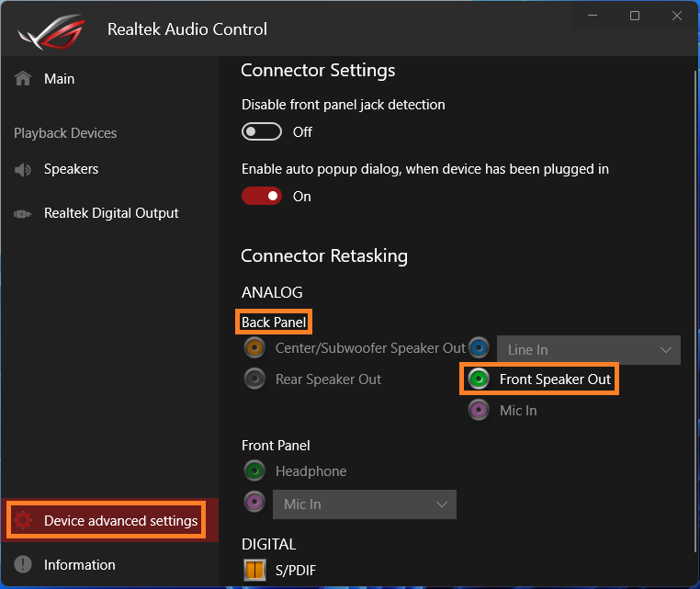700x589 pixels.
Task: Click the orange Center/Subwoofer Speaker Out jack icon
Action: point(254,347)
